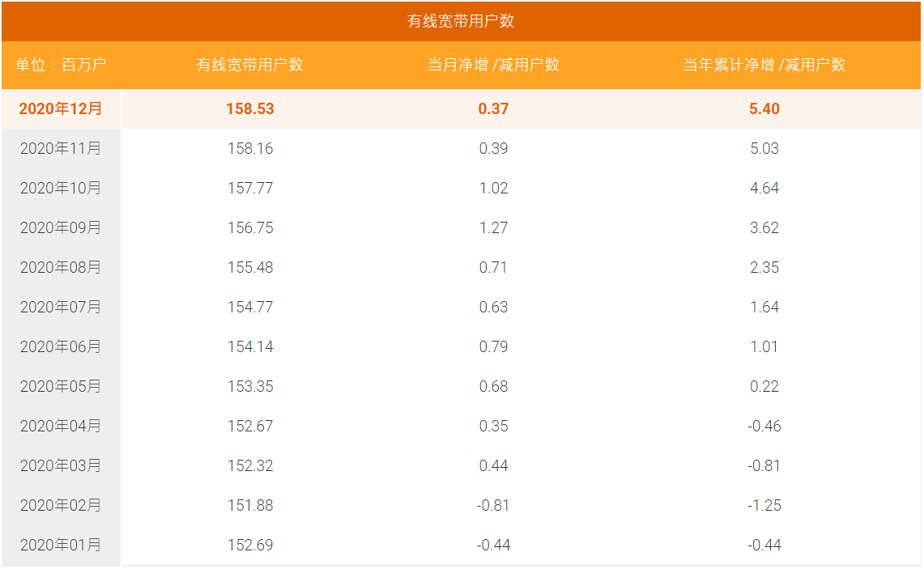The image size is (924, 569).
Task: Select the 2020年01月 row label
Action: pyautogui.click(x=61, y=545)
